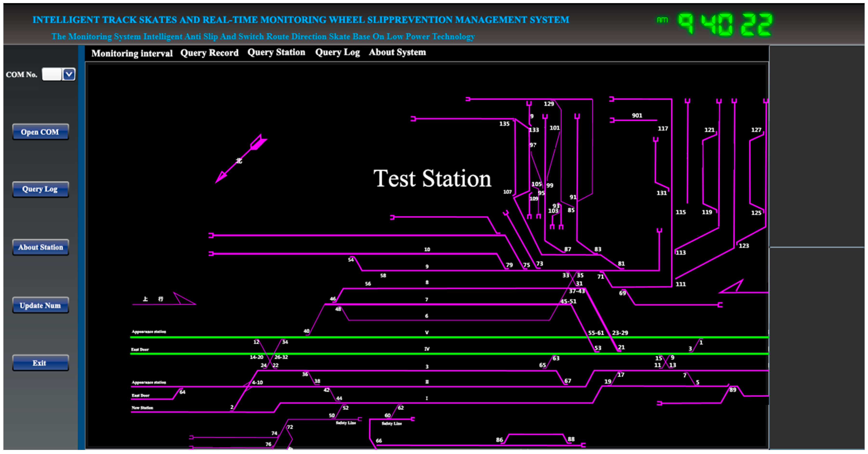Click switch 129 at the top of the yard
Screen dimensions: 868x454
click(x=549, y=104)
